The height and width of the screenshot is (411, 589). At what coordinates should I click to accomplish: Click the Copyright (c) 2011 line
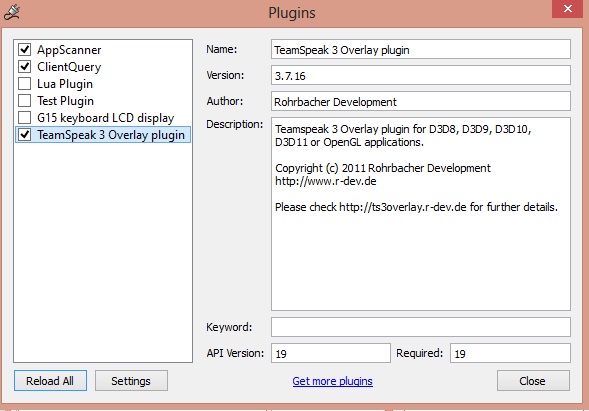[x=383, y=168]
